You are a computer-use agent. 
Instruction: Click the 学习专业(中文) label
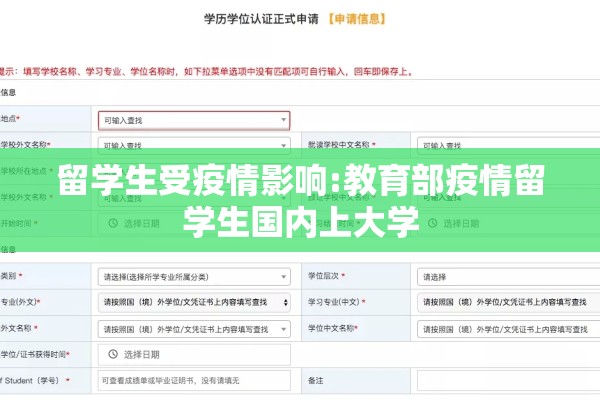pos(336,302)
